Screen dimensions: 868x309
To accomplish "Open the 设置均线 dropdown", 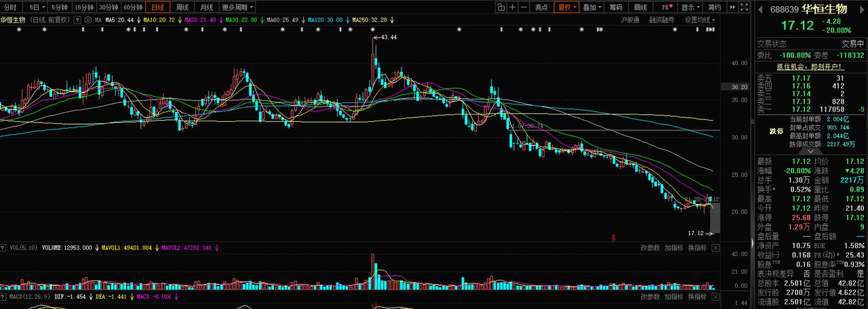I will [699, 20].
